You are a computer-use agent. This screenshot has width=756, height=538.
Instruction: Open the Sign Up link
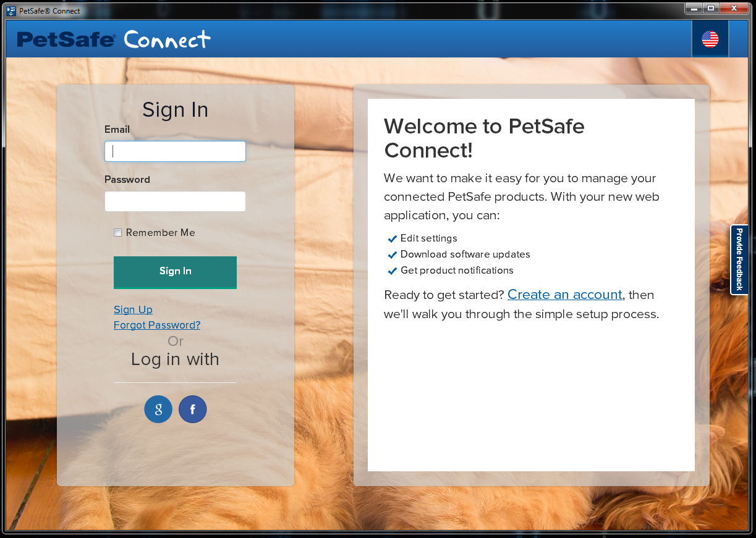pos(133,309)
